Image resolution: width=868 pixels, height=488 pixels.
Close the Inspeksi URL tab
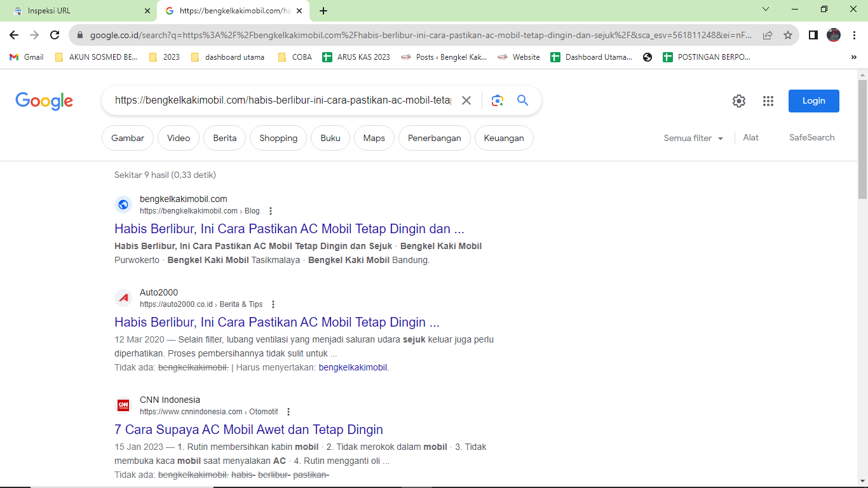(x=147, y=11)
